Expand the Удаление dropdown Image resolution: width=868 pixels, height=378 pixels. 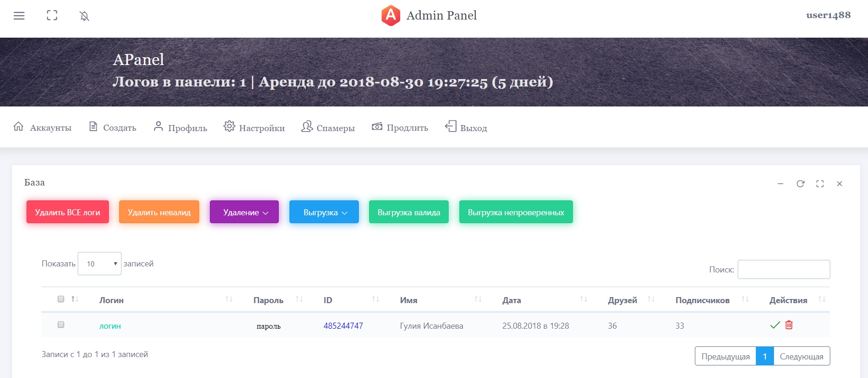click(244, 212)
